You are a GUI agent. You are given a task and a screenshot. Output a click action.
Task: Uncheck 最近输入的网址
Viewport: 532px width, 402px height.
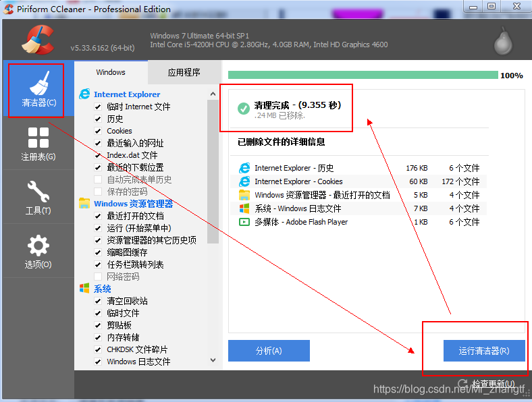tap(98, 143)
